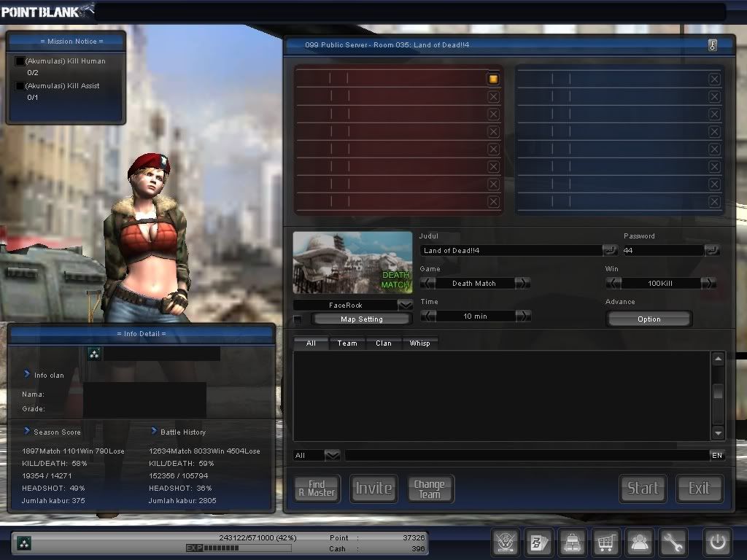
Task: Click the enter icon beside Judul field
Action: pos(609,250)
